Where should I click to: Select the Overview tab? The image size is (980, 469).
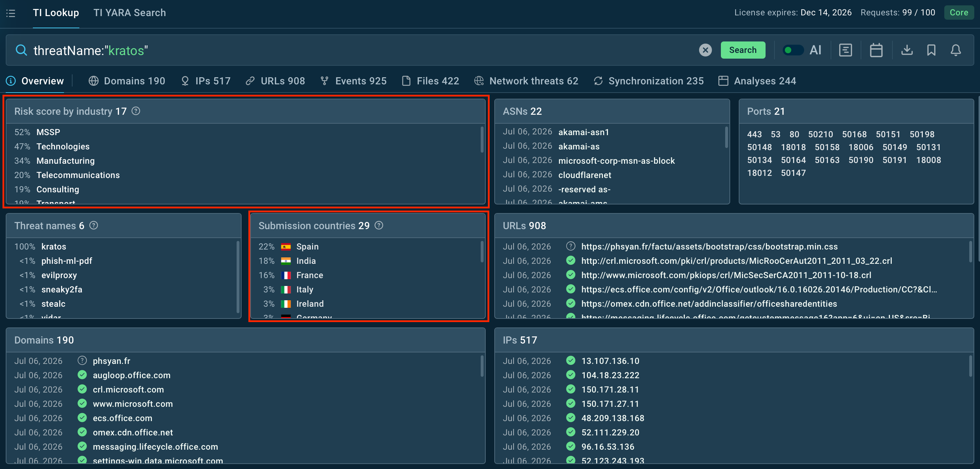click(35, 81)
